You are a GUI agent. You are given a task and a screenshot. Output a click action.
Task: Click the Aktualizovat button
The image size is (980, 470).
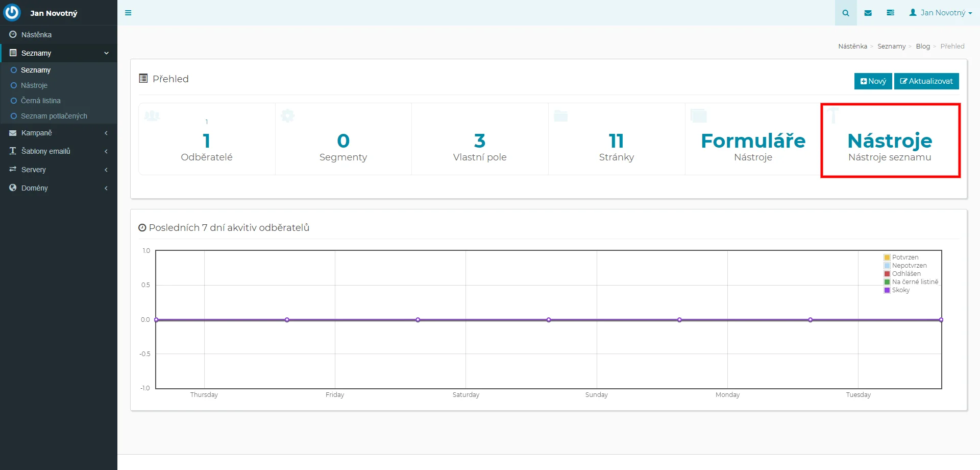point(926,81)
